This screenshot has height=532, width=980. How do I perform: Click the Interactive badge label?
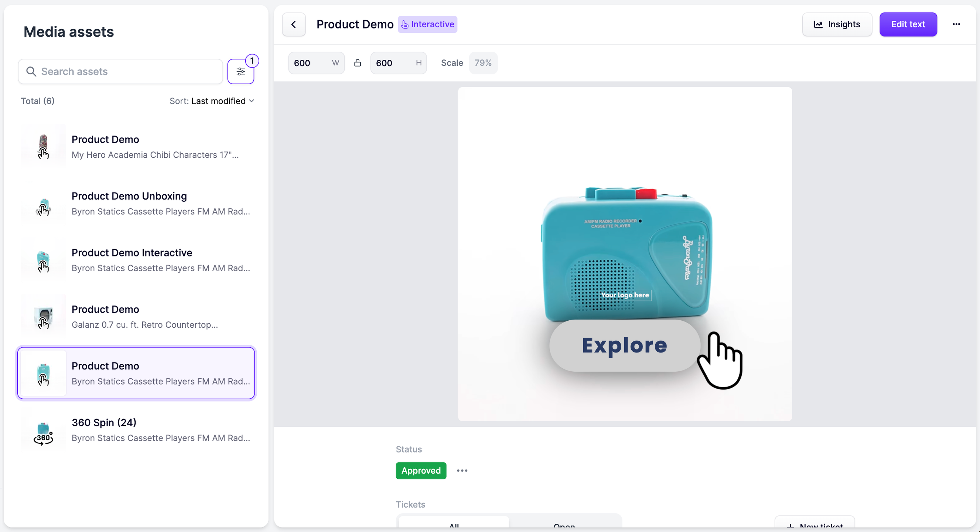(x=428, y=24)
